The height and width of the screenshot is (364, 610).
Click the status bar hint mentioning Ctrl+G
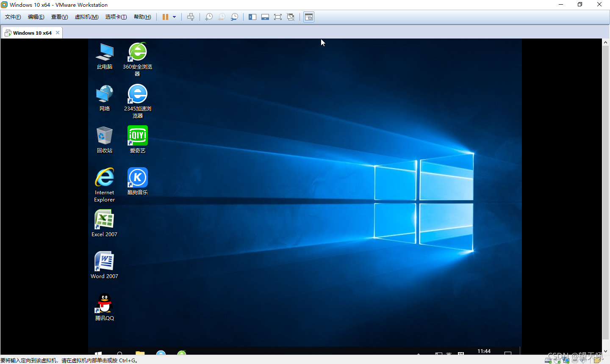[69, 360]
